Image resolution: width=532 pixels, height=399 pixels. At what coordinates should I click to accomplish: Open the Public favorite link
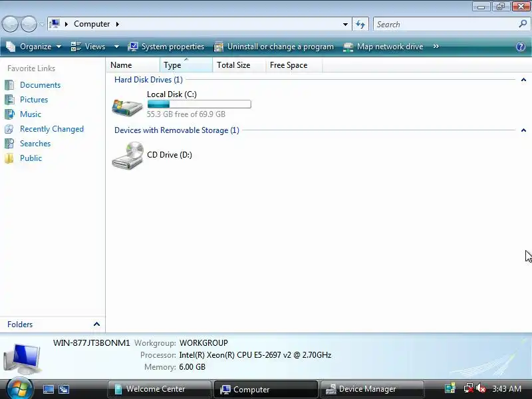tap(31, 158)
